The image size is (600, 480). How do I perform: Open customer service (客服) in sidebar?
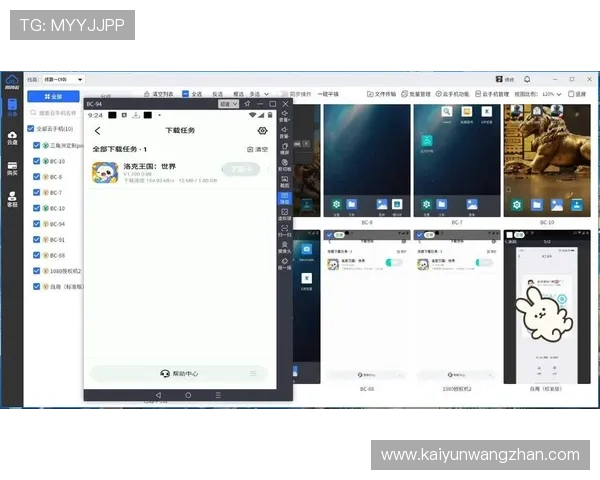click(12, 199)
